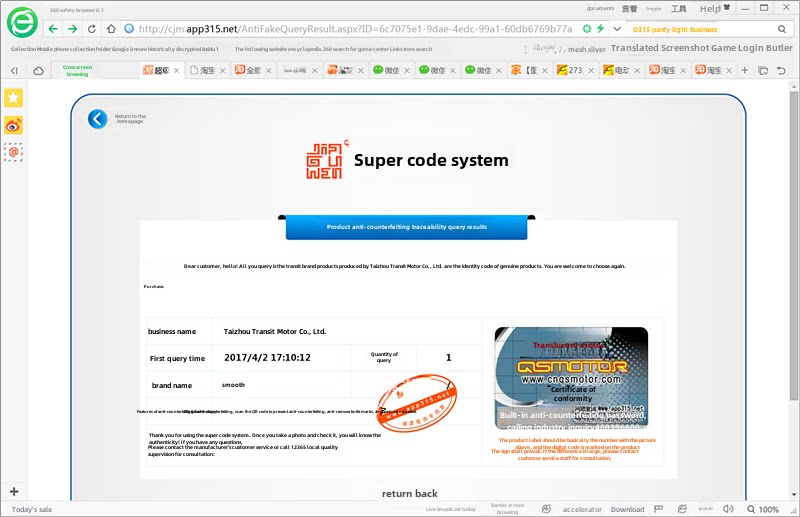Open Favorites star in sidebar
Screen dimensions: 800x517
coord(14,97)
